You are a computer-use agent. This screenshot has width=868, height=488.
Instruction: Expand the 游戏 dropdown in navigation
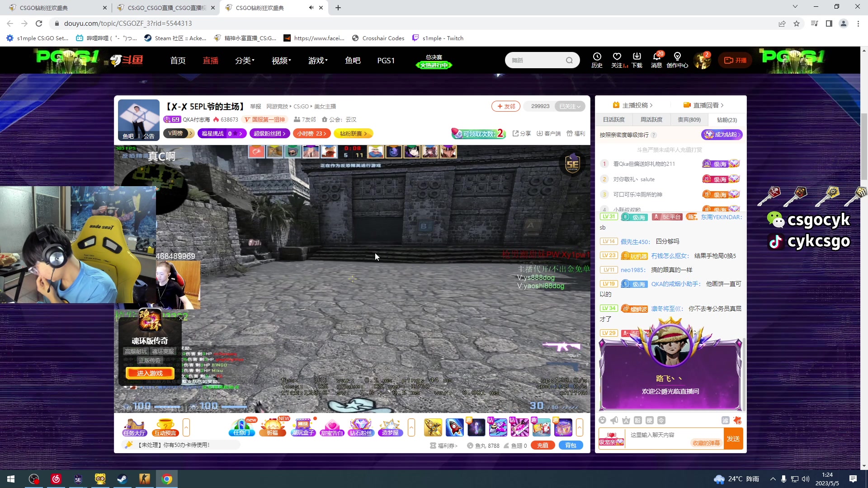(x=318, y=60)
